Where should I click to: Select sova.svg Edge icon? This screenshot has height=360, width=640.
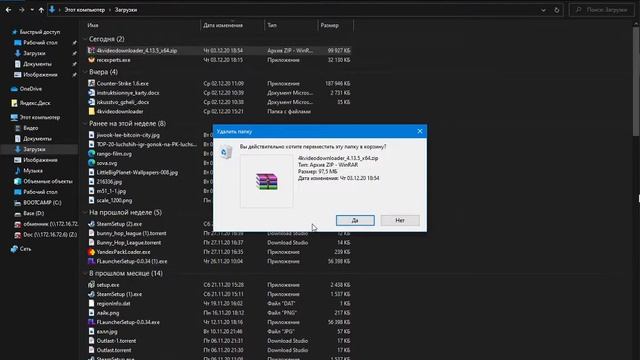[91, 163]
